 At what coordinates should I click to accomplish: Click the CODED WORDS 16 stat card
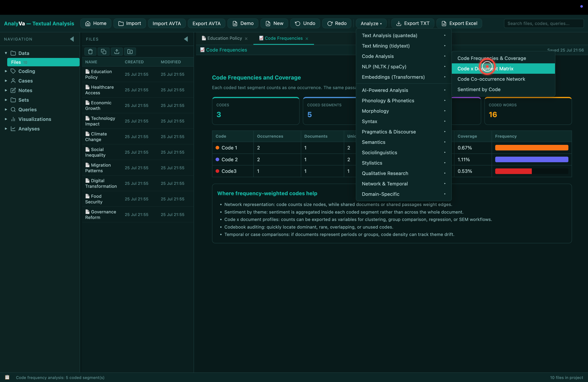click(528, 111)
